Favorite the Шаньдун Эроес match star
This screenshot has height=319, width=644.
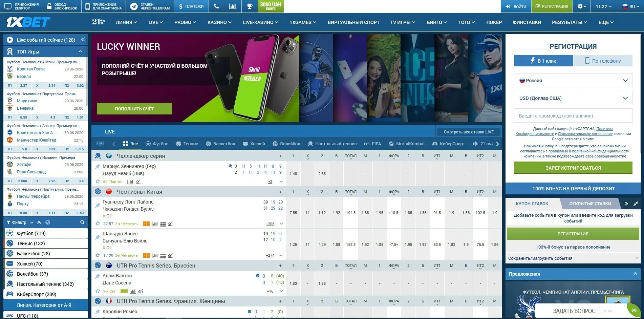[x=98, y=255]
